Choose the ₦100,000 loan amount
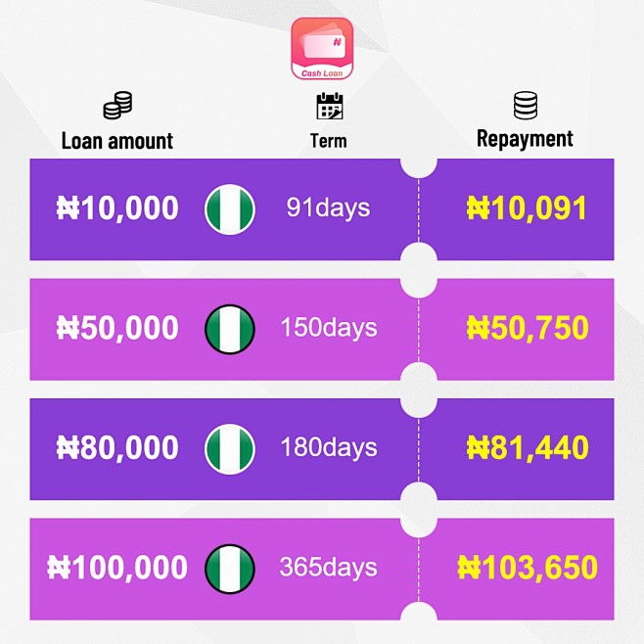The image size is (644, 644). pyautogui.click(x=117, y=568)
